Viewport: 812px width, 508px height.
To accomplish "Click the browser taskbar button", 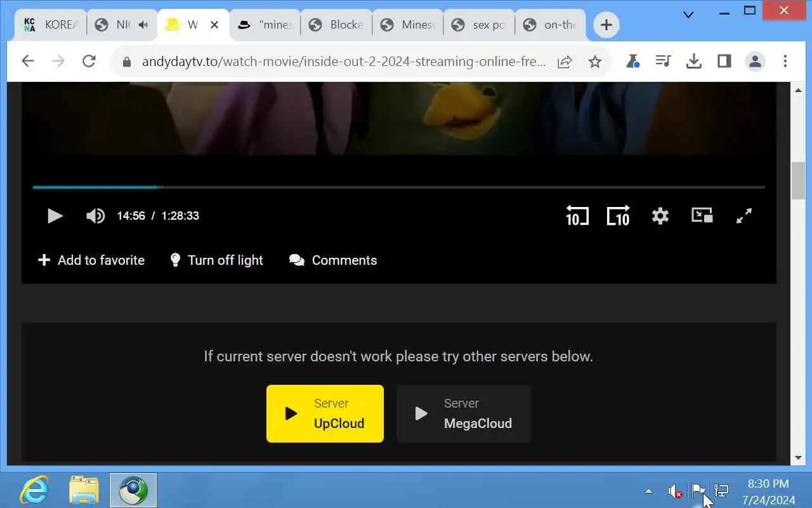I will [133, 490].
